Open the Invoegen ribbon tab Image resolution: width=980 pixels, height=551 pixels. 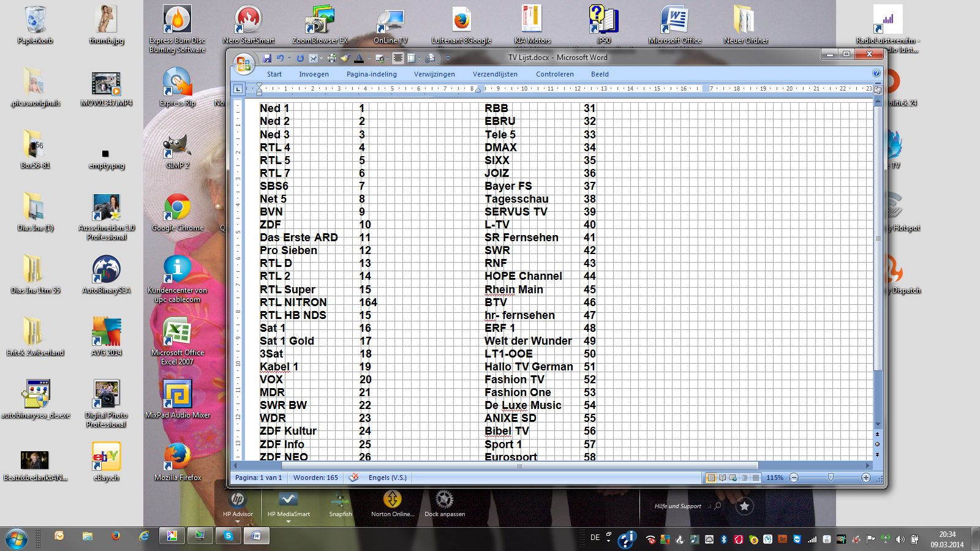click(314, 74)
